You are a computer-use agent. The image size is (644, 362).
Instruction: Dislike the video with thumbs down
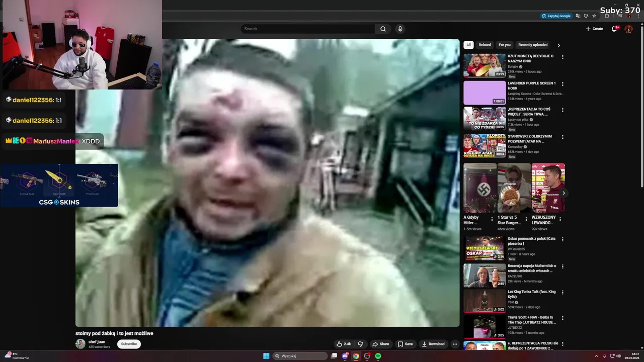[360, 344]
